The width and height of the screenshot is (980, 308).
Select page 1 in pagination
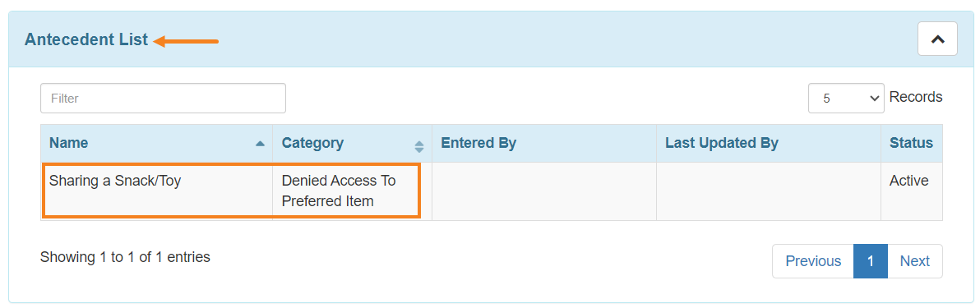[870, 261]
